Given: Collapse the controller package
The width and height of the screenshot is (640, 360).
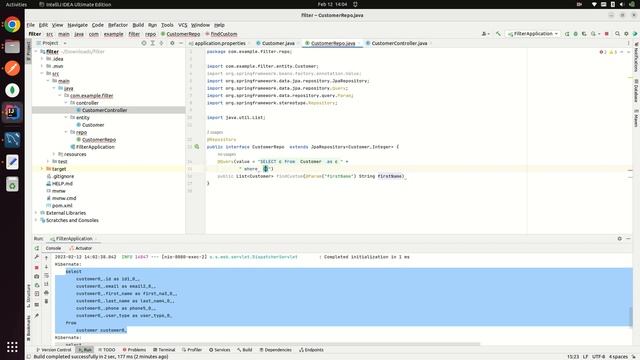Looking at the screenshot, I should pyautogui.click(x=66, y=103).
